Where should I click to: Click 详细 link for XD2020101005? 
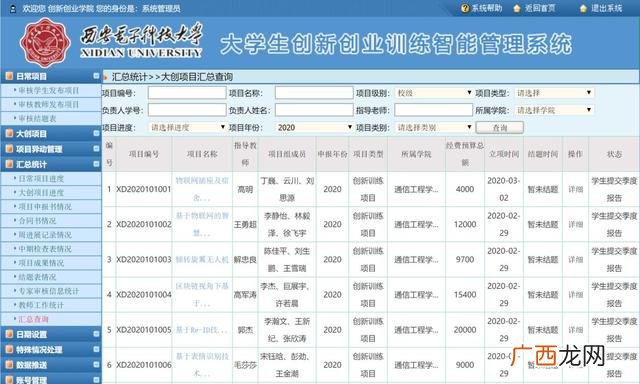(x=576, y=330)
